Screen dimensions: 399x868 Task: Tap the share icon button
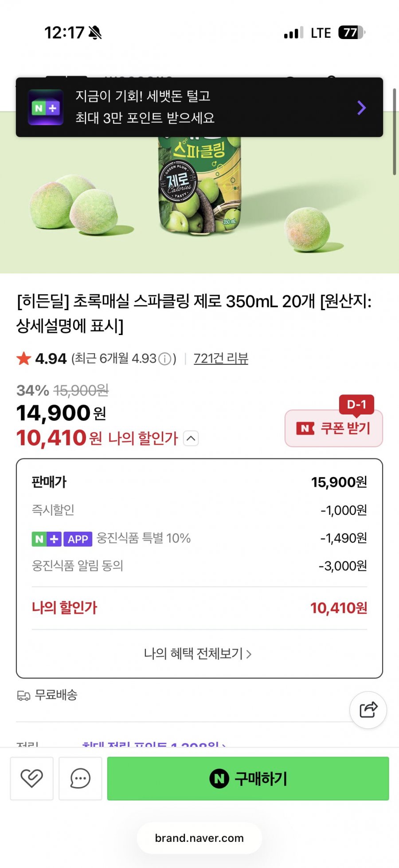coord(368,710)
